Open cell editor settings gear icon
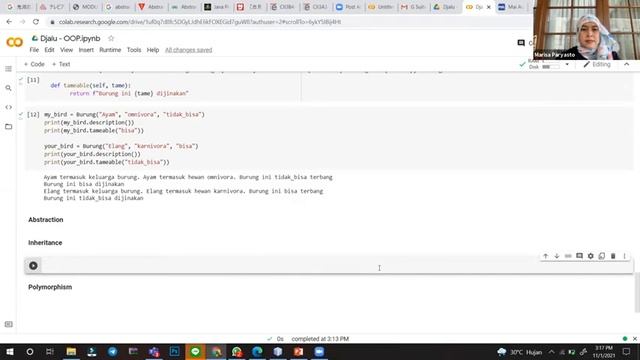Viewport: 640px width, 360px height. [x=591, y=256]
